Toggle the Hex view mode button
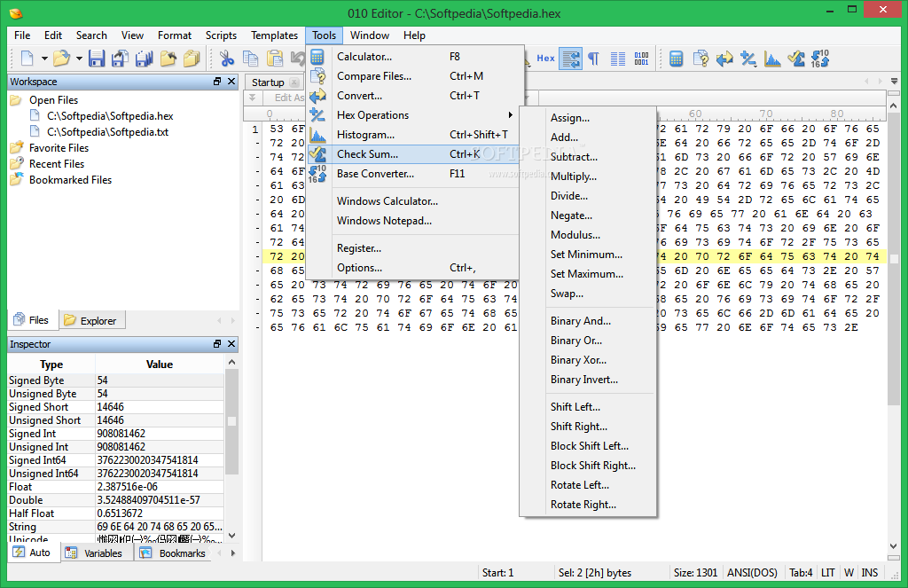Screen dimensions: 908x588 (x=545, y=58)
